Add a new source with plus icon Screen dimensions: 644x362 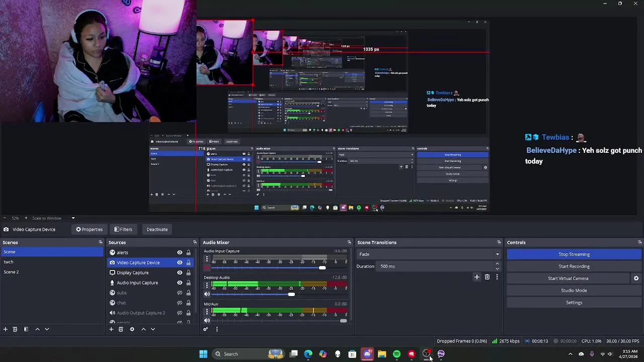(111, 329)
